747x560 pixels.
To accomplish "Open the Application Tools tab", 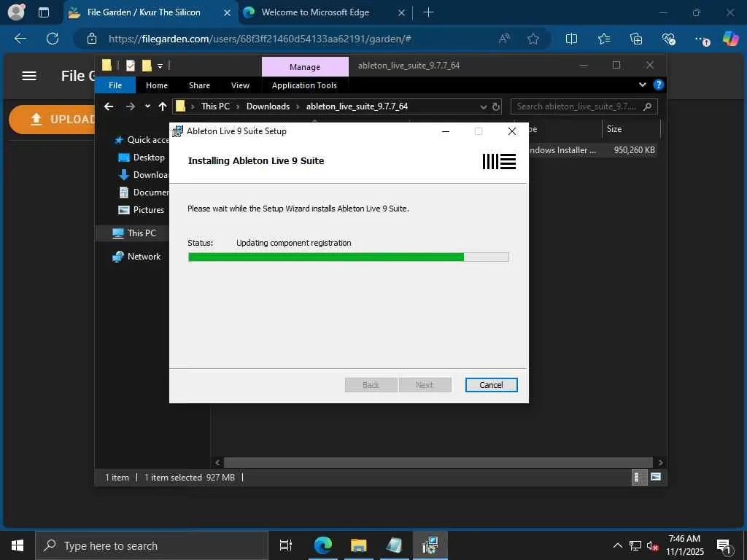I will pyautogui.click(x=304, y=85).
